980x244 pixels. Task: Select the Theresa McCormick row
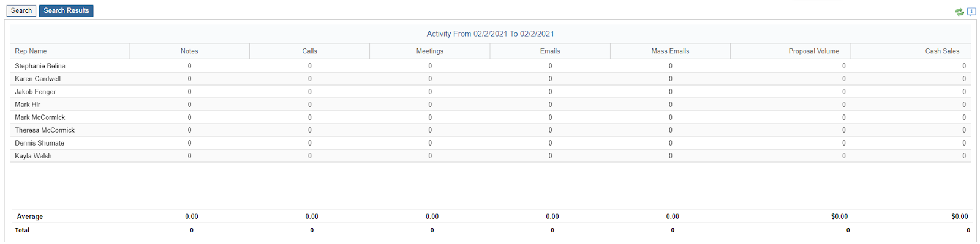pos(491,130)
